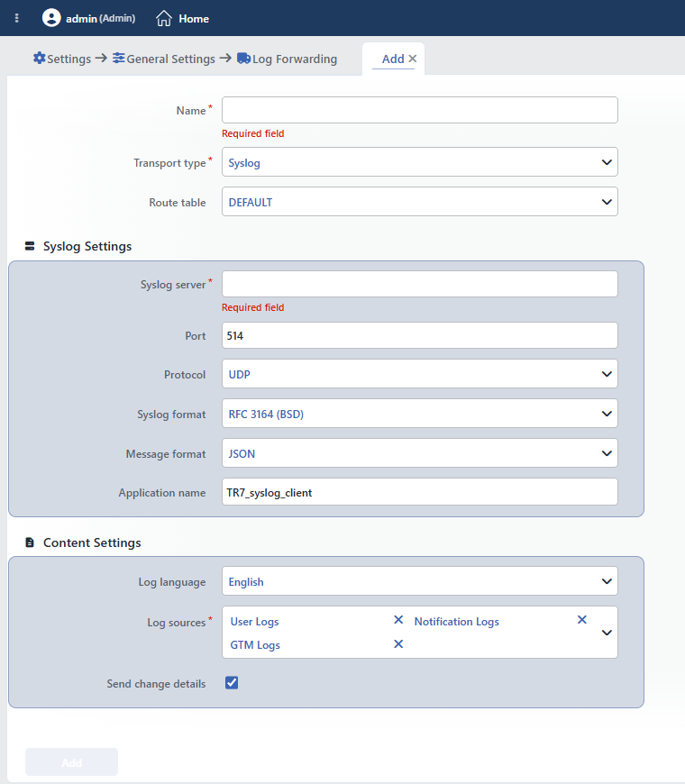685x784 pixels.
Task: Open the Route table dropdown
Action: coord(419,202)
